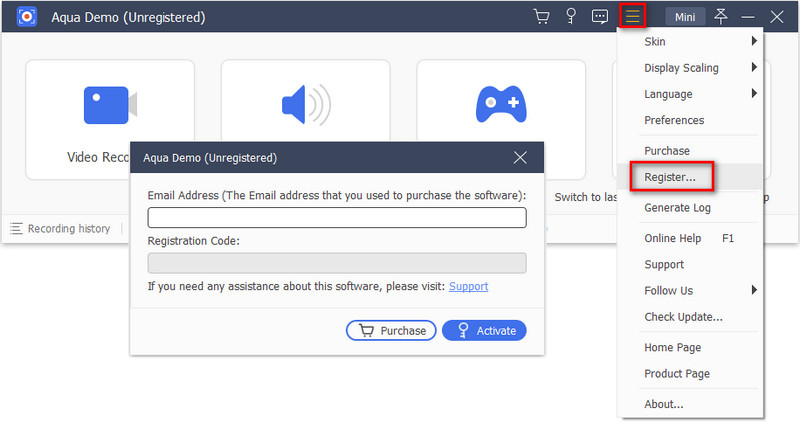This screenshot has height=423, width=800.
Task: Close the registration dialog
Action: [520, 158]
